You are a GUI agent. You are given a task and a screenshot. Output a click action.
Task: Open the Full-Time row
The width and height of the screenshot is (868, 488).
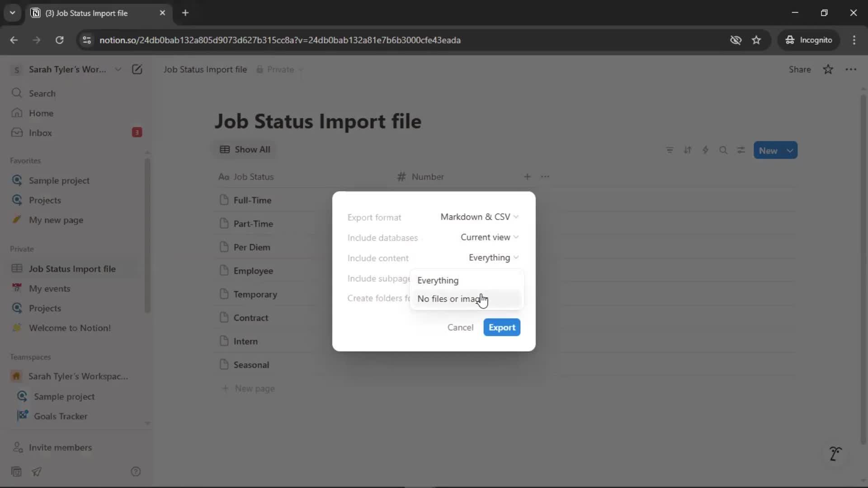[x=252, y=200]
